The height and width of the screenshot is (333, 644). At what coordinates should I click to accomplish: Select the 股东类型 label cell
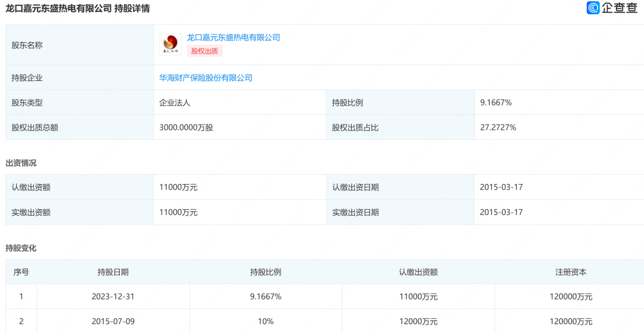[80, 102]
